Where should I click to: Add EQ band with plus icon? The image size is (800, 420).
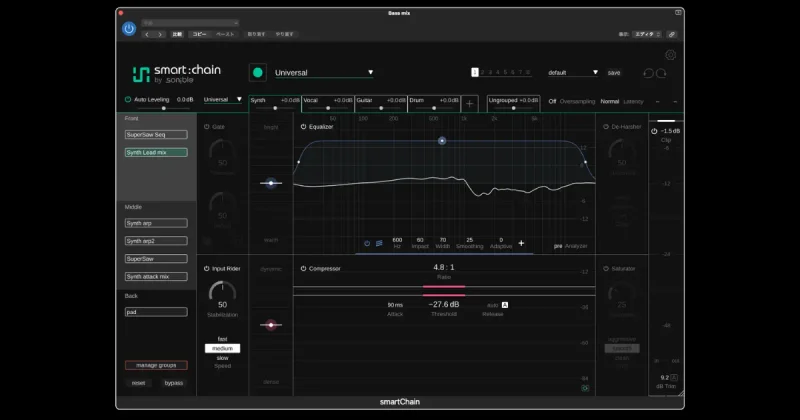click(x=521, y=243)
